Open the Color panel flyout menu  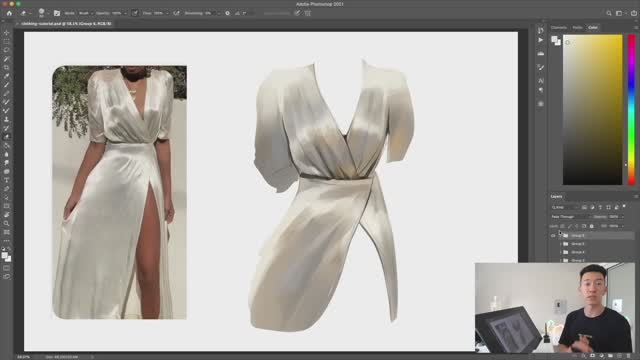(x=636, y=27)
